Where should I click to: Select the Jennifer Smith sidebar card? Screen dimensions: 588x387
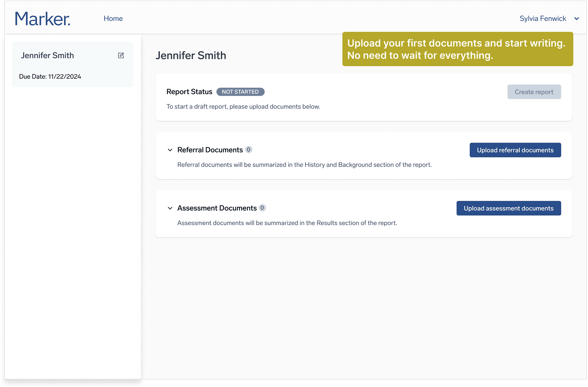(73, 65)
